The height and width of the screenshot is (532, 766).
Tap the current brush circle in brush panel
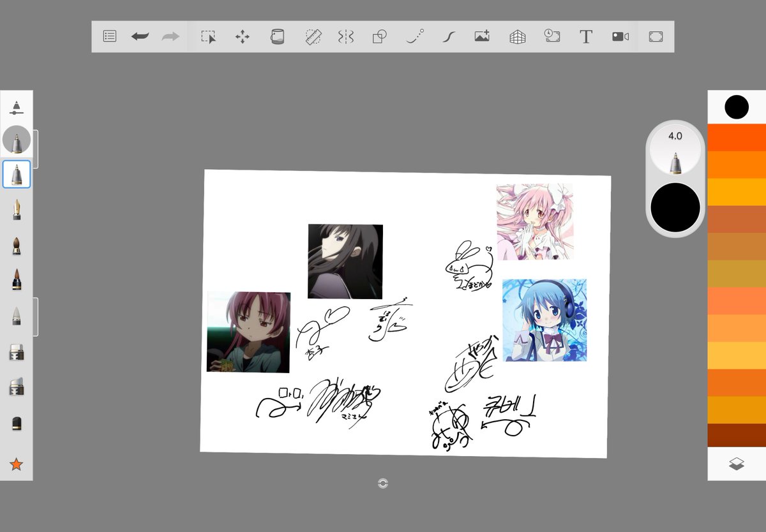[x=17, y=140]
